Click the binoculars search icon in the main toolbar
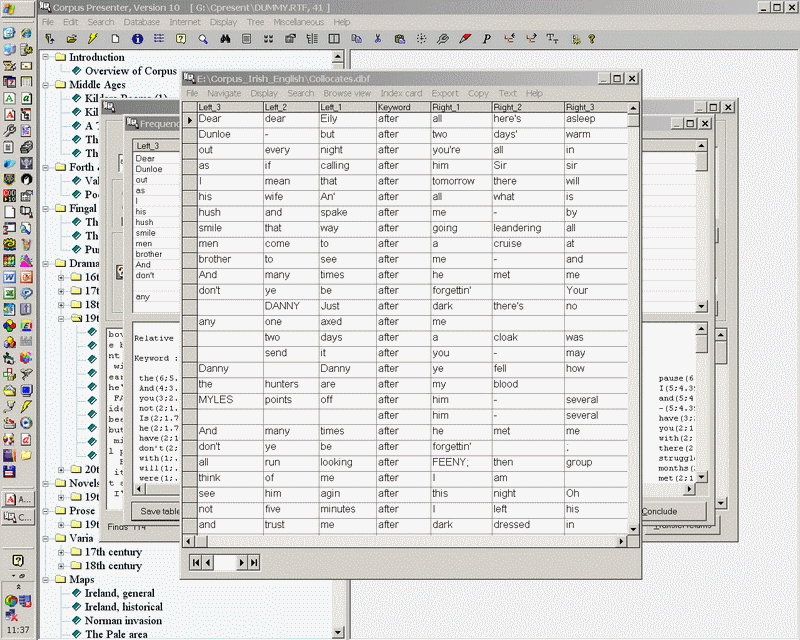Image resolution: width=800 pixels, height=640 pixels. pyautogui.click(x=225, y=39)
